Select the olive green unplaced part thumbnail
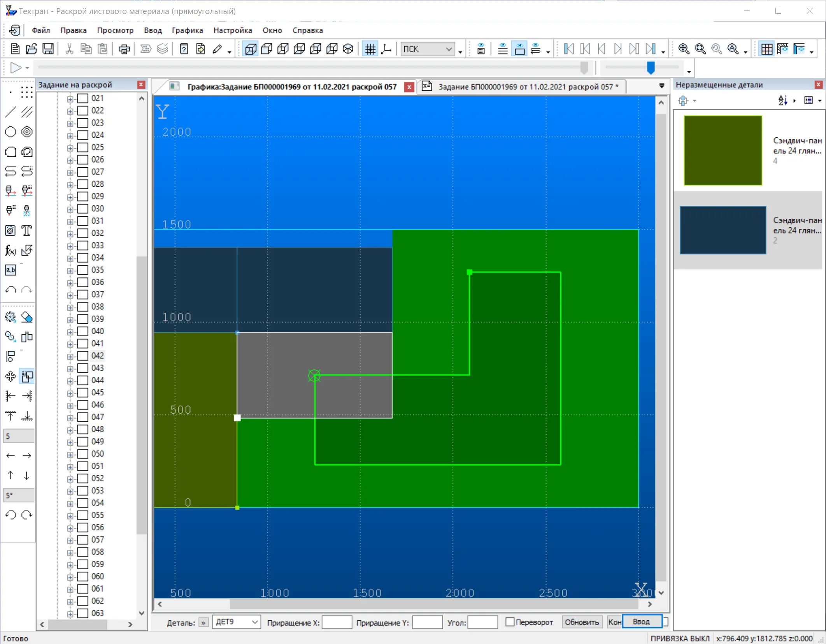The height and width of the screenshot is (644, 826). pyautogui.click(x=723, y=150)
